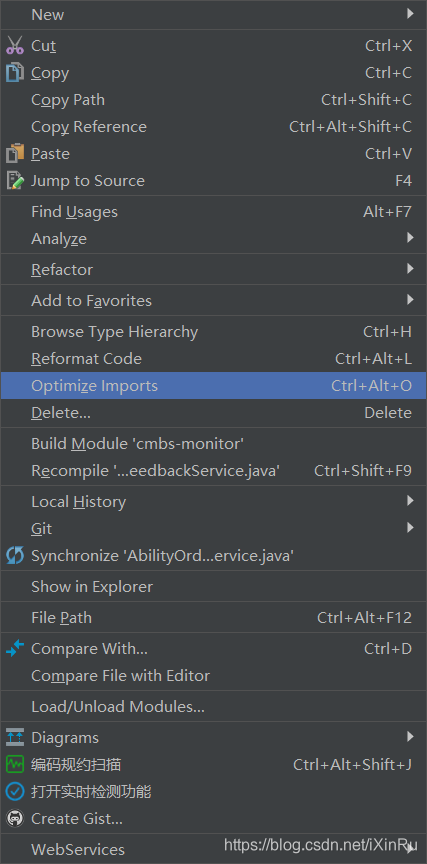Select Show in Explorer
The width and height of the screenshot is (427, 864).
[x=213, y=587]
